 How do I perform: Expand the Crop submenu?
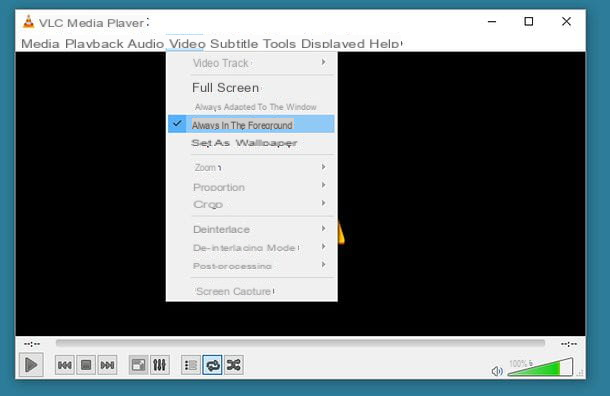[251, 204]
